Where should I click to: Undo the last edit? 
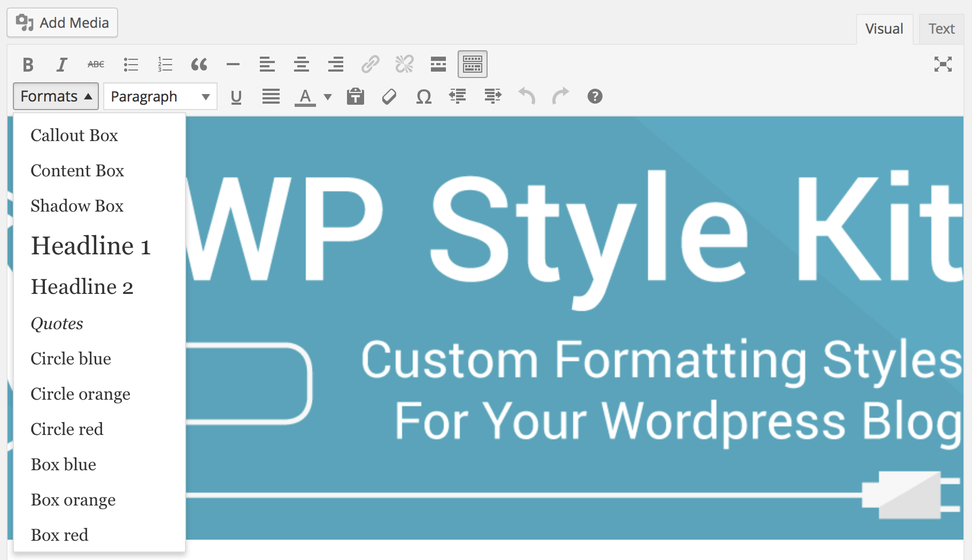[x=527, y=97]
